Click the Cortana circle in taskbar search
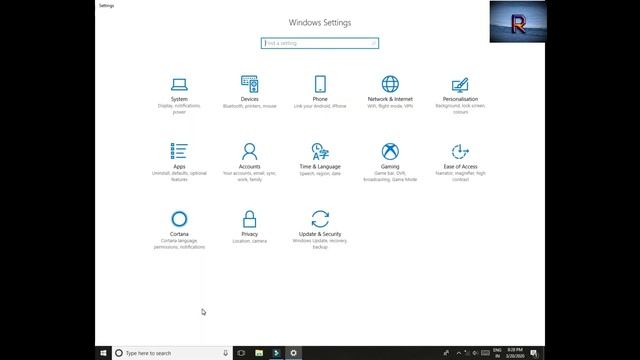The width and height of the screenshot is (640, 360). (x=119, y=353)
